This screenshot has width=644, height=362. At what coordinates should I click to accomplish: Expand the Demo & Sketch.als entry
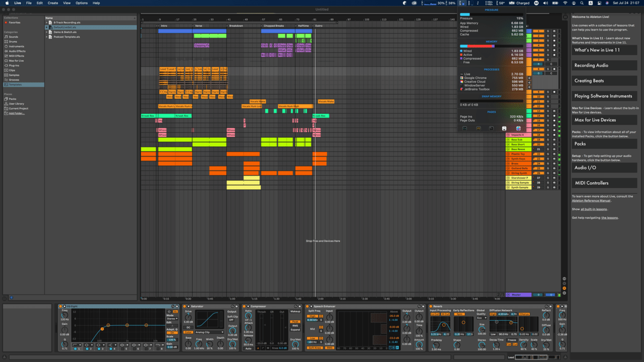47,32
